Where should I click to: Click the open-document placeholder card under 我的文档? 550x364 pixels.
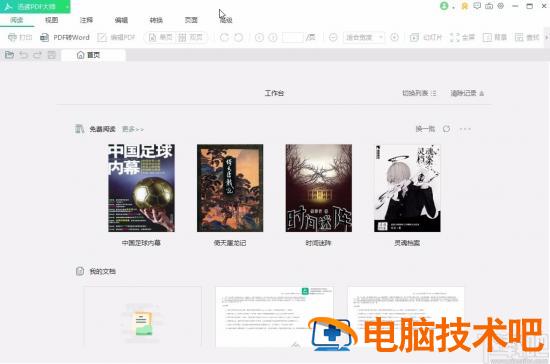[x=142, y=317]
